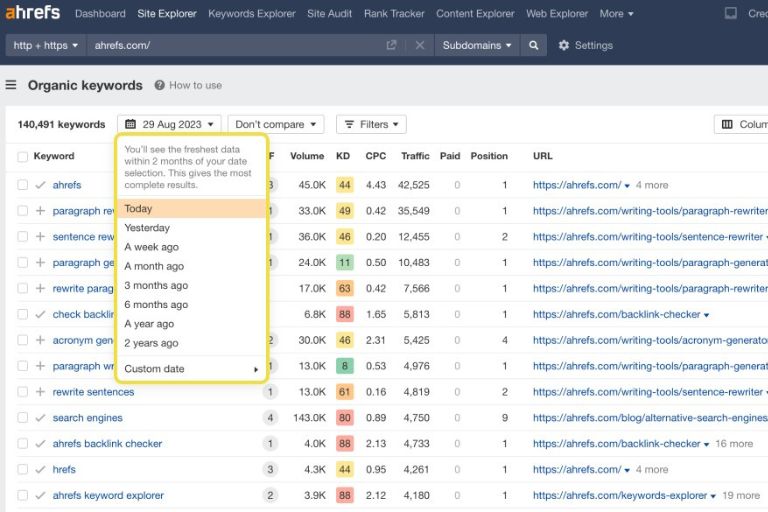
Task: Click SERP features badge for hrefs row
Action: click(270, 469)
